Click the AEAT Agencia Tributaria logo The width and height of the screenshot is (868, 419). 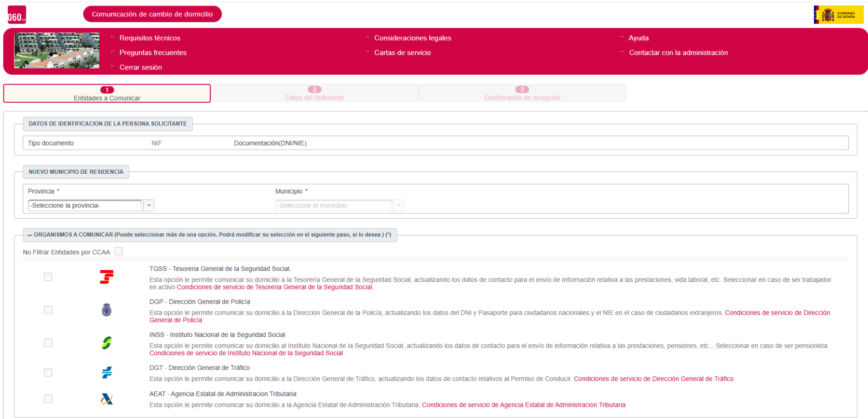pyautogui.click(x=107, y=399)
